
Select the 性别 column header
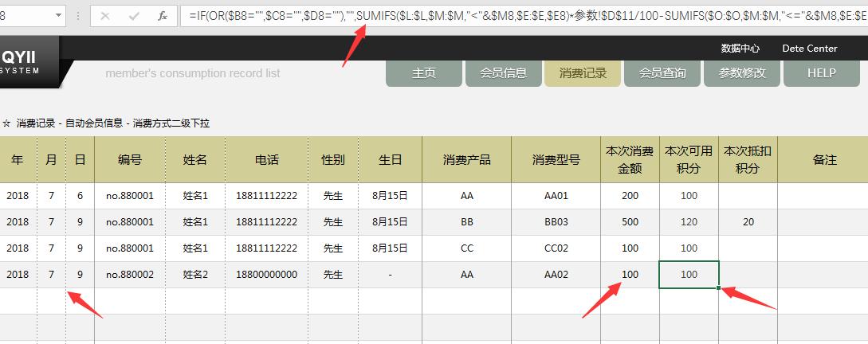[x=333, y=160]
